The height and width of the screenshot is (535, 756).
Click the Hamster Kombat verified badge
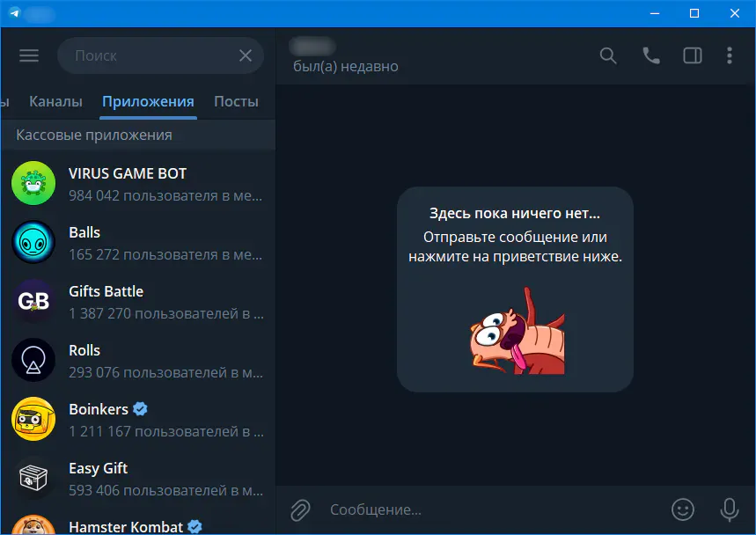(195, 527)
